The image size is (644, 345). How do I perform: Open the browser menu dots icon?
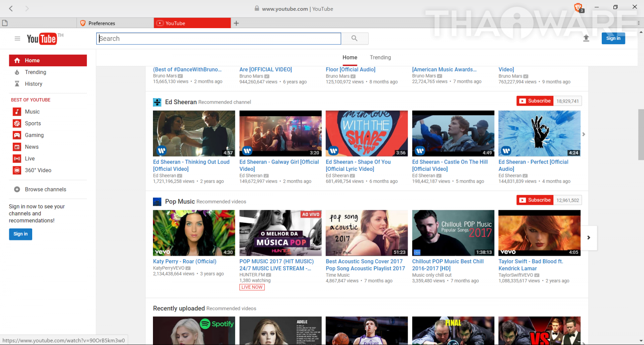pyautogui.click(x=639, y=23)
